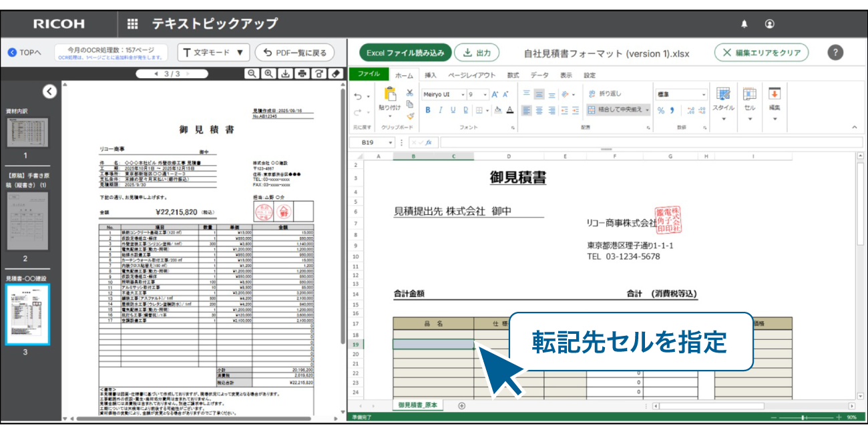Click the 編集エリアをクリア button
868x434 pixels.
[761, 53]
